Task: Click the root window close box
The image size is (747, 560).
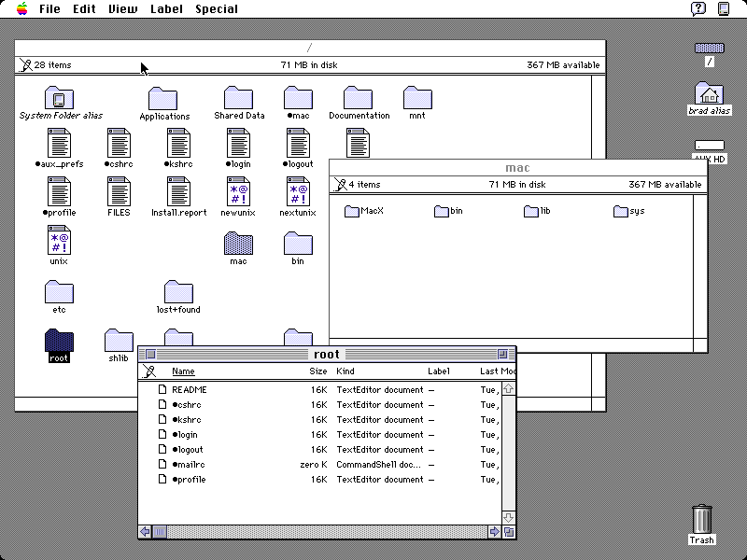Action: point(150,354)
